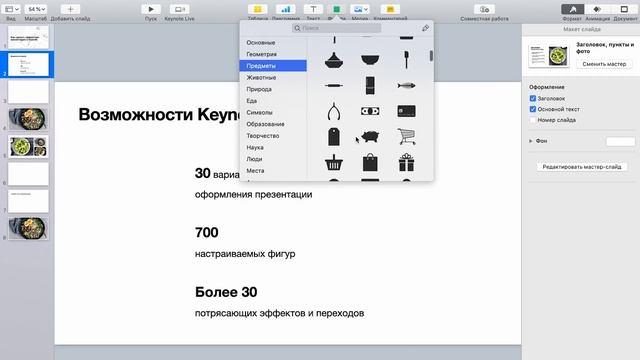Insert the wishbone shape
Screen dimensions: 640x360
pos(334,111)
